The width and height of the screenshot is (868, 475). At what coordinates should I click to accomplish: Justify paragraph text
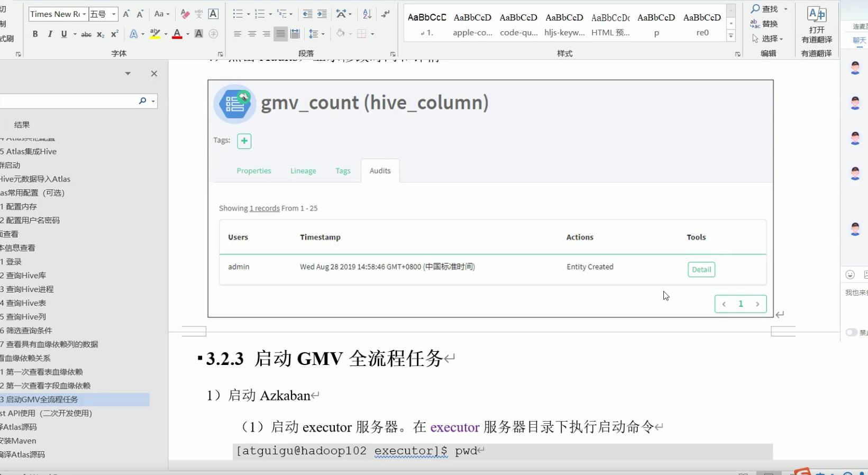(x=280, y=34)
